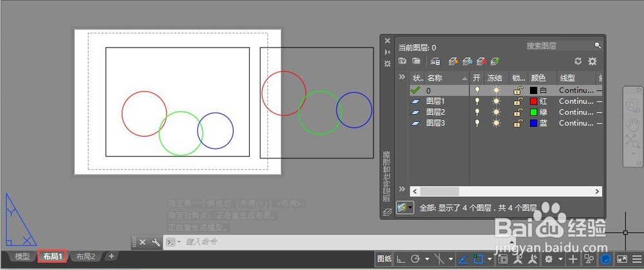Click New Layer Frozen in All Viewports icon

coord(467,61)
